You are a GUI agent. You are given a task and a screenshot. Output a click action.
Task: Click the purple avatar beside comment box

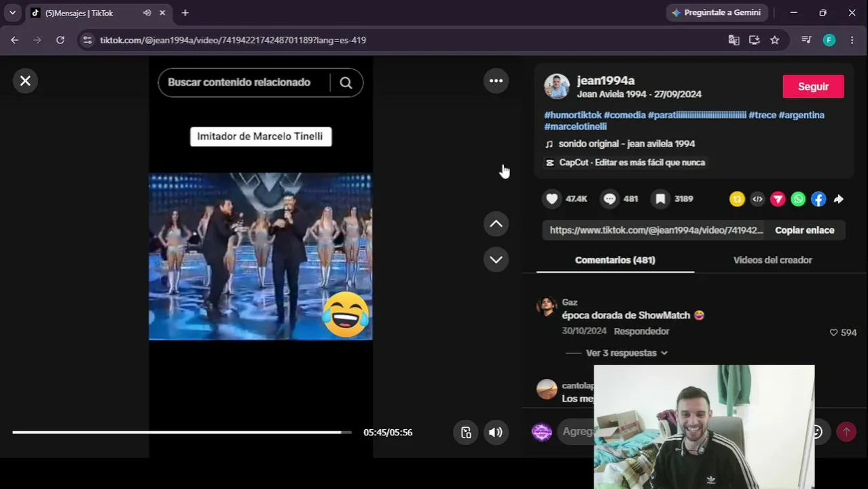541,432
